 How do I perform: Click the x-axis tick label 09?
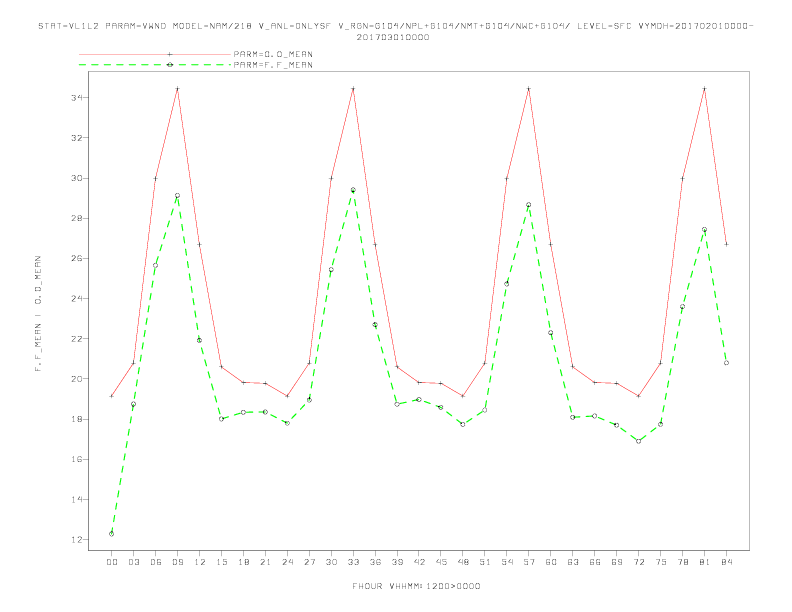[177, 562]
